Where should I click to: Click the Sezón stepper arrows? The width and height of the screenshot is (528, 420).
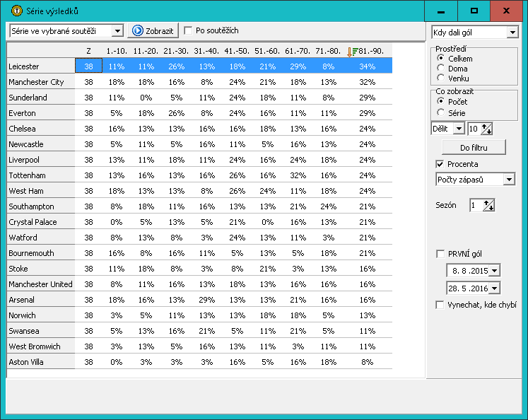pos(489,205)
